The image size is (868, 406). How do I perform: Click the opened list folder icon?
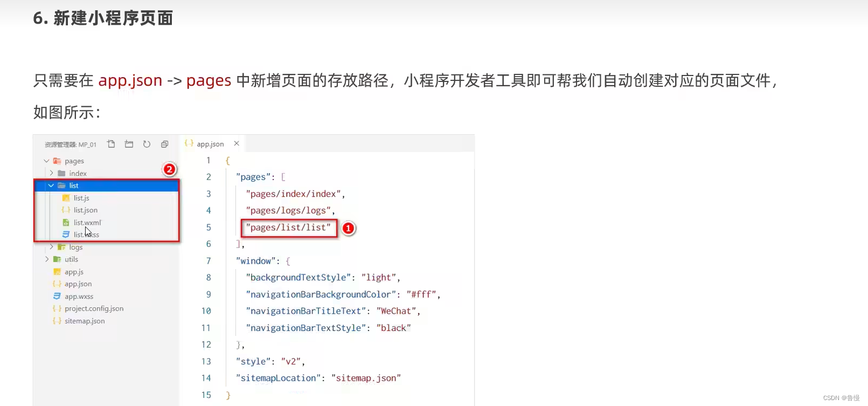click(61, 185)
